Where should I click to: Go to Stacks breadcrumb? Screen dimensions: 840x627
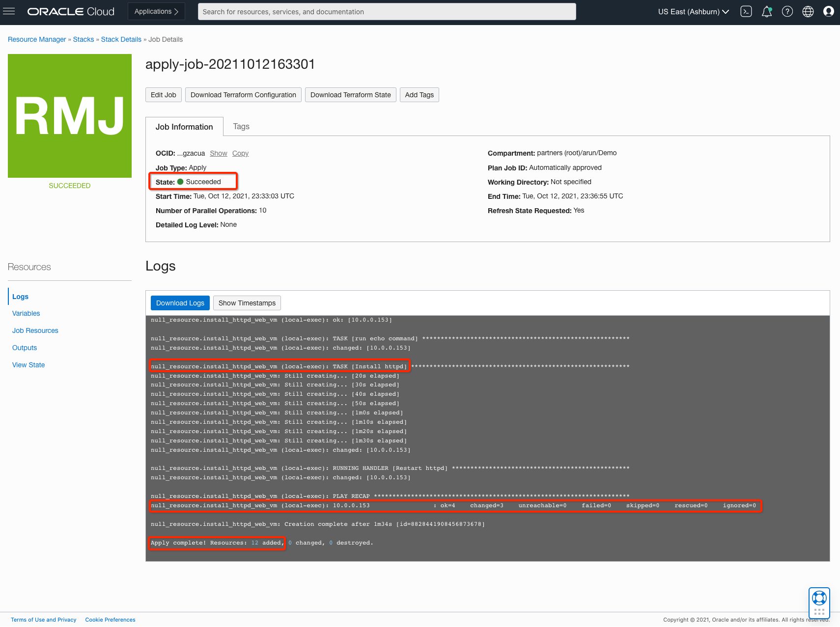pyautogui.click(x=84, y=39)
